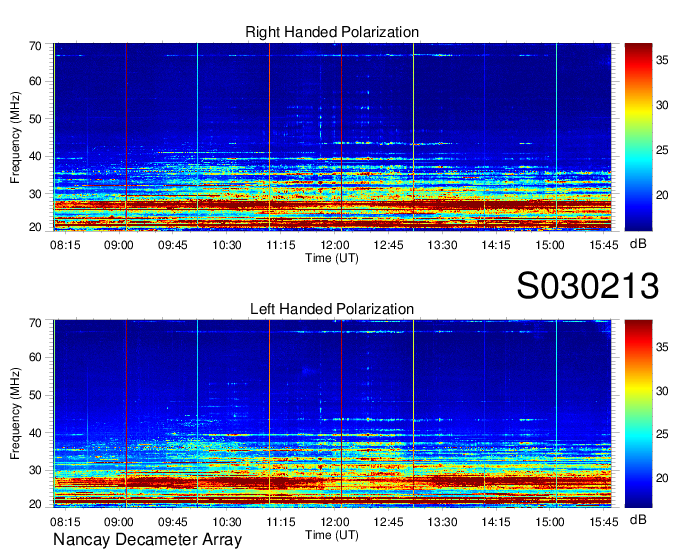The height and width of the screenshot is (552, 680).
Task: Click 60 MHz frequency tick of Right Handed plot
Action: point(35,81)
